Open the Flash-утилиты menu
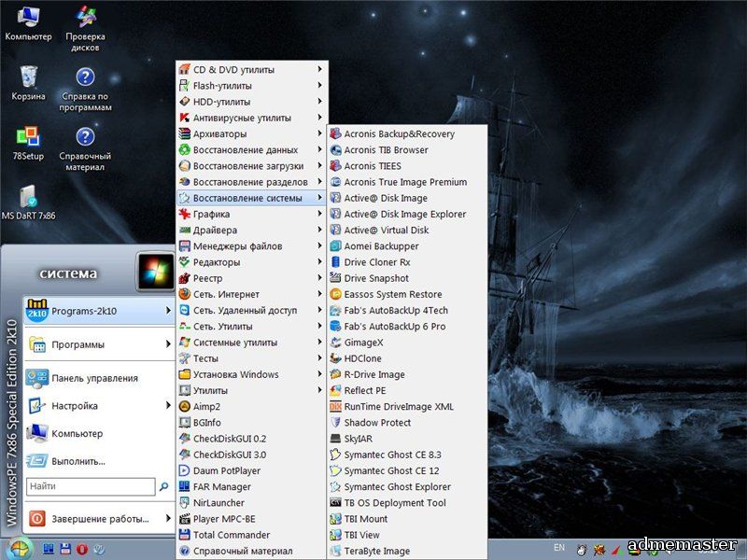 pos(251,86)
